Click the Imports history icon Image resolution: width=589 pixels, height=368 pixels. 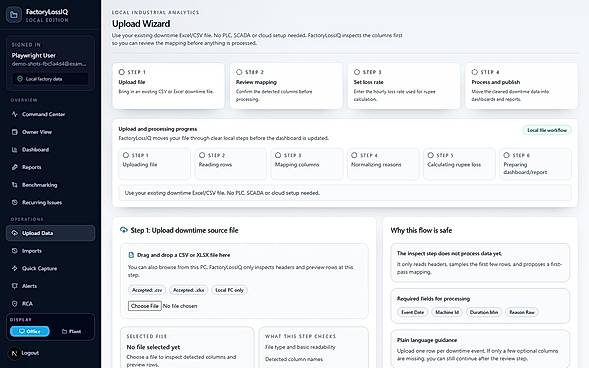click(x=15, y=251)
